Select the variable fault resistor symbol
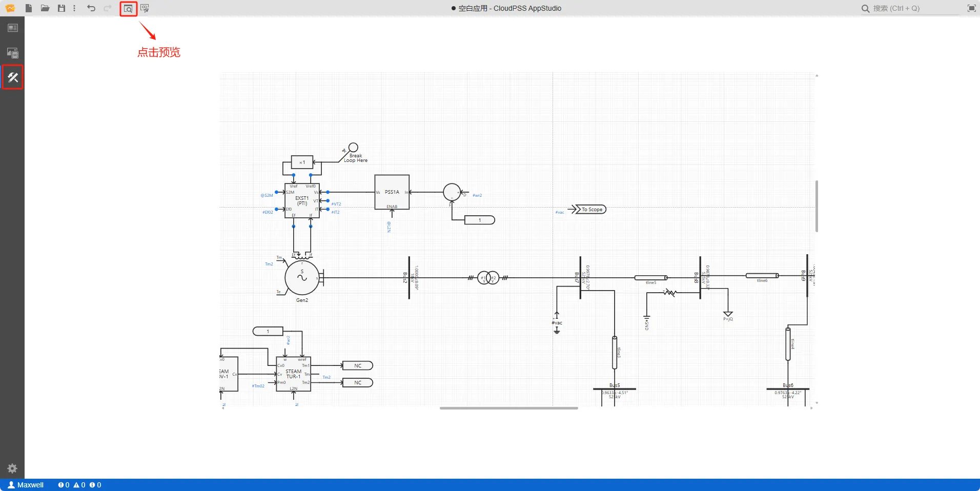Screen dimensions: 980x491 point(669,293)
